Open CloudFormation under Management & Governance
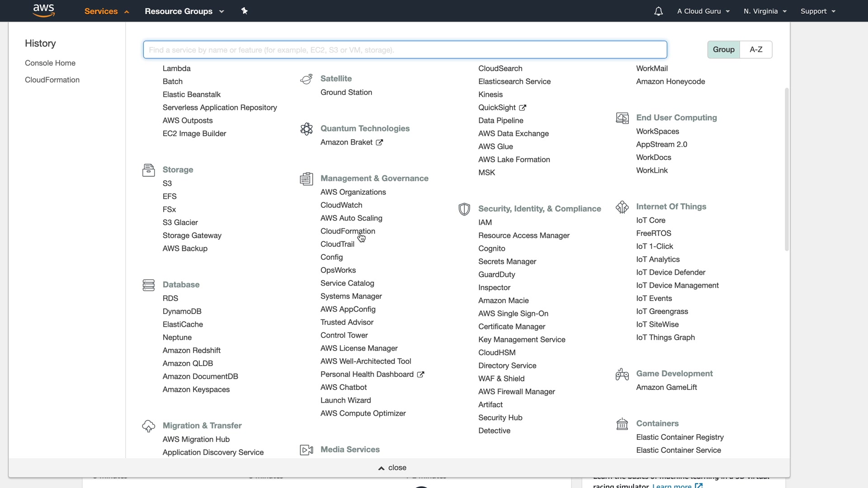This screenshot has width=868, height=488. coord(348,231)
